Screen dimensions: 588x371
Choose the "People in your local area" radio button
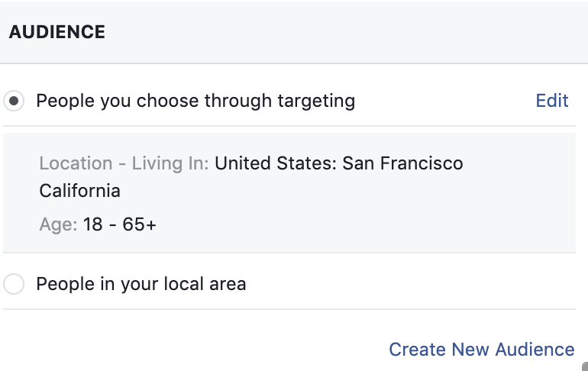14,284
